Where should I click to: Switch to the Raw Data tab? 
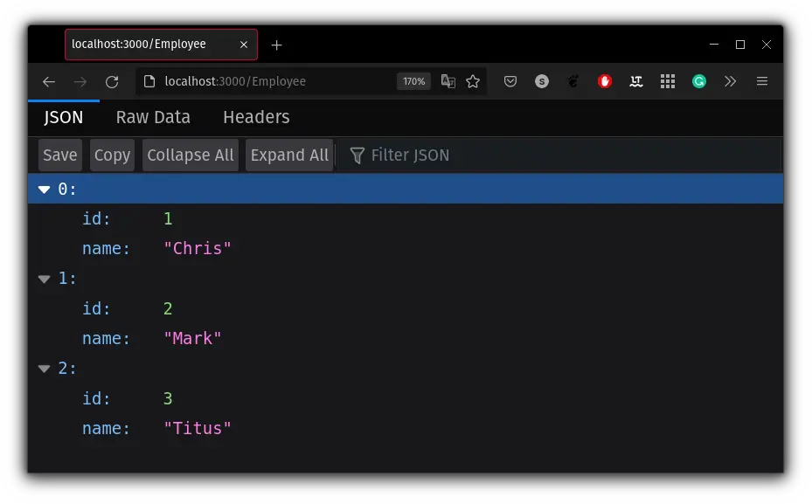(153, 117)
